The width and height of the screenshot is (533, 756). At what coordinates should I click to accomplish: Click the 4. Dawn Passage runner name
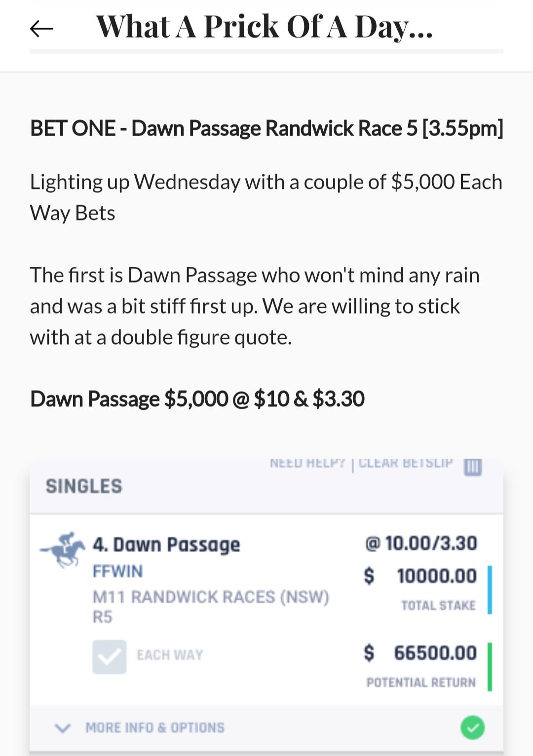166,545
